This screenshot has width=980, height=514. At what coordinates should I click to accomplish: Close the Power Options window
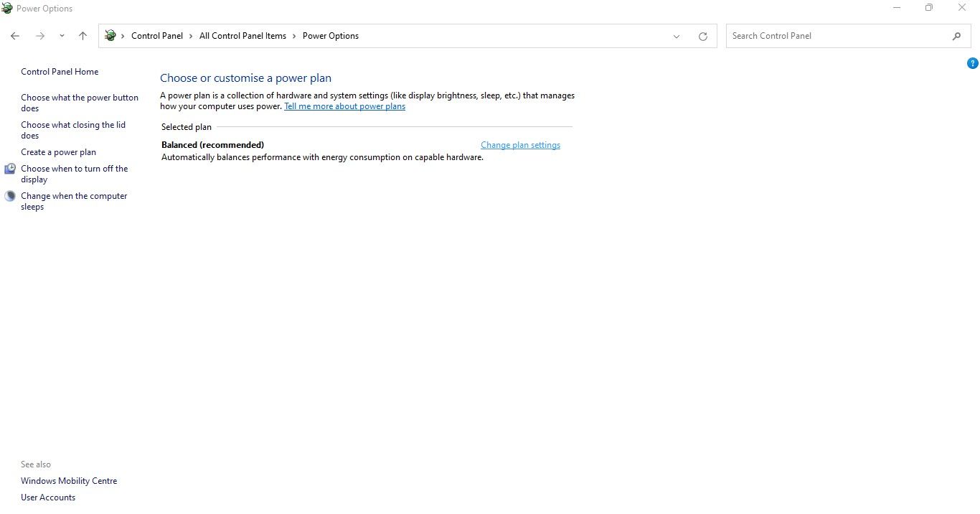[x=963, y=8]
